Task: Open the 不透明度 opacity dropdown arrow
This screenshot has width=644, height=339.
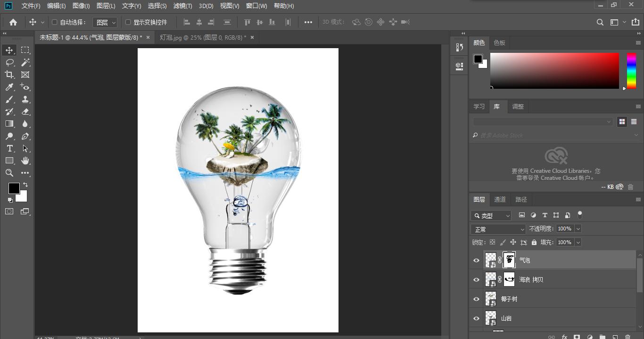Action: (578, 229)
